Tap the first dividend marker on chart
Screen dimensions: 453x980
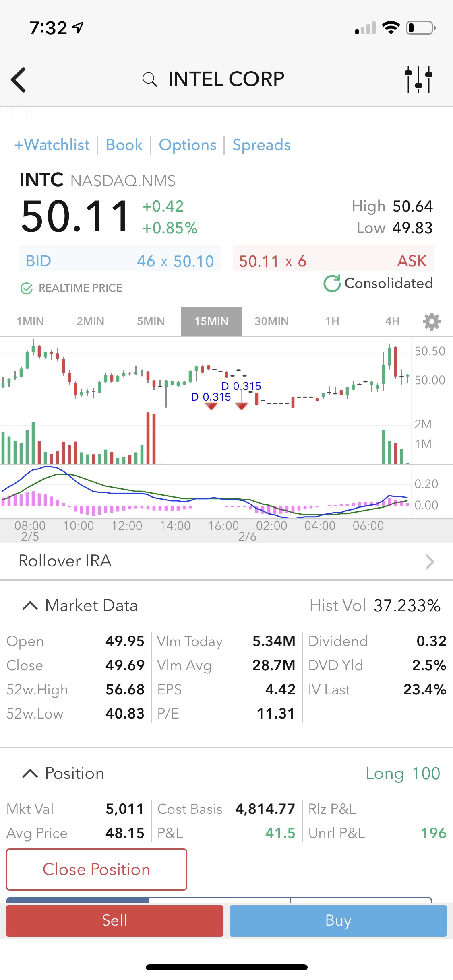tap(211, 406)
